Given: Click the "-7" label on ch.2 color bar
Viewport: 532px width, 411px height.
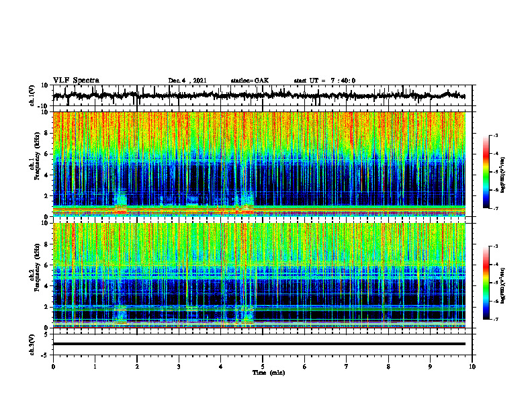Looking at the screenshot, I should 496,320.
